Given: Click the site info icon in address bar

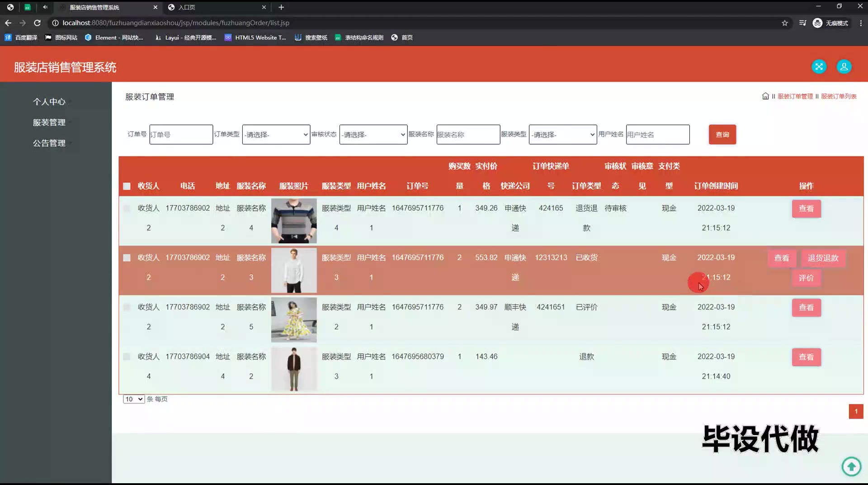Looking at the screenshot, I should click(55, 23).
